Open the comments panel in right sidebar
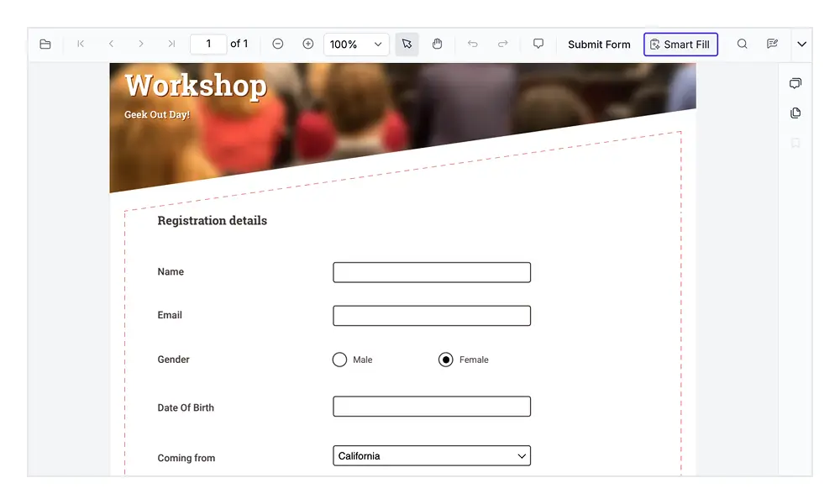Image resolution: width=840 pixels, height=504 pixels. click(x=795, y=83)
